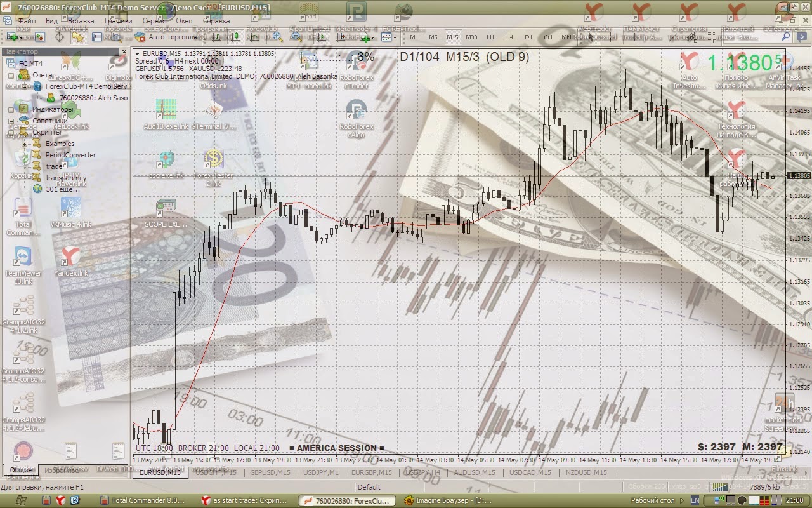The width and height of the screenshot is (812, 508).
Task: Expand the Советники node in Navigator
Action: (x=11, y=121)
